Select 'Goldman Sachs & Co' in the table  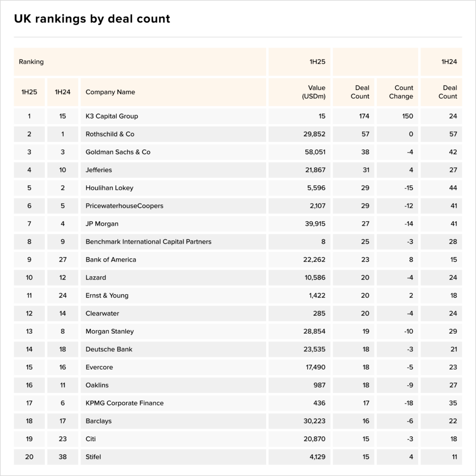point(118,152)
